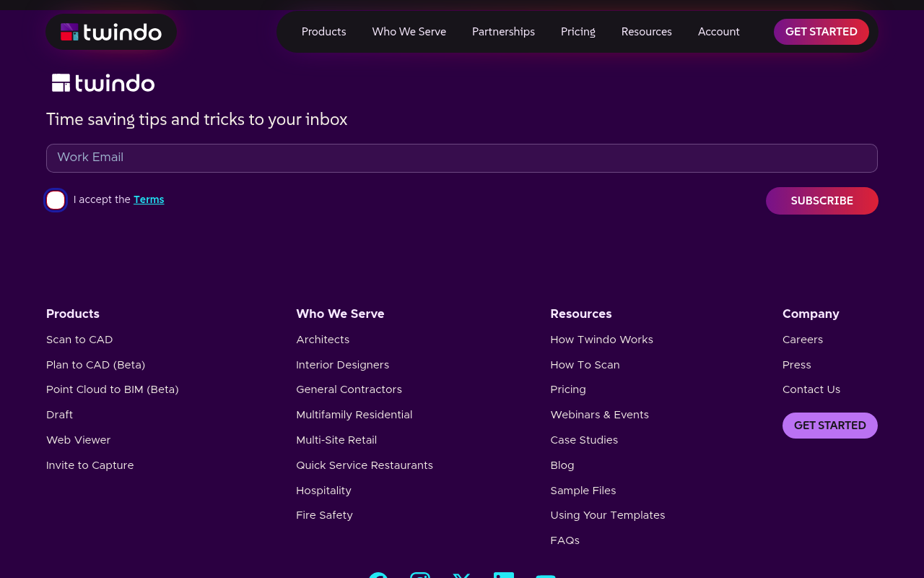Open the How To Scan link
The height and width of the screenshot is (578, 924).
tap(585, 365)
